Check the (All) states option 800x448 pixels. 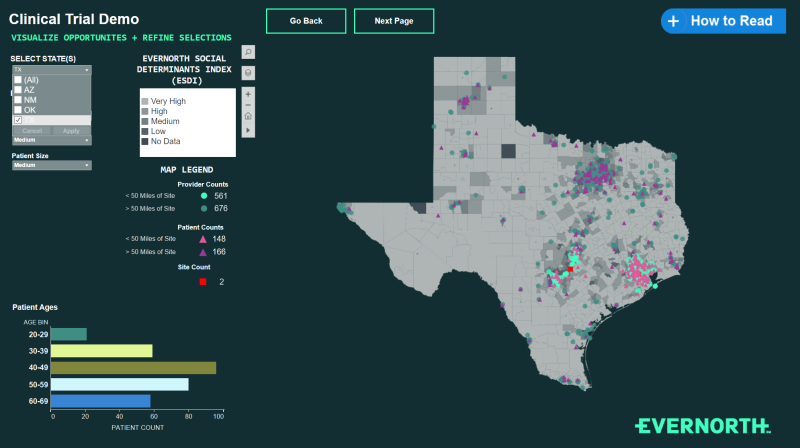(18, 80)
